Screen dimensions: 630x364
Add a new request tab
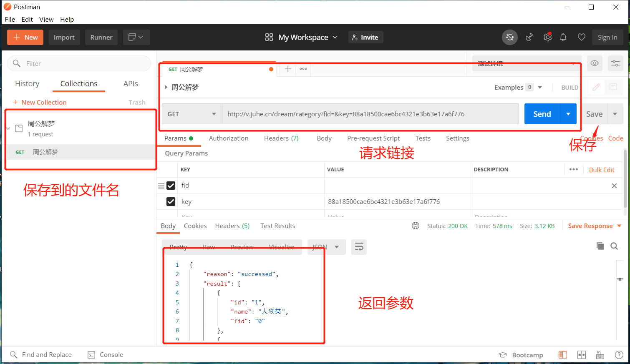tap(288, 69)
